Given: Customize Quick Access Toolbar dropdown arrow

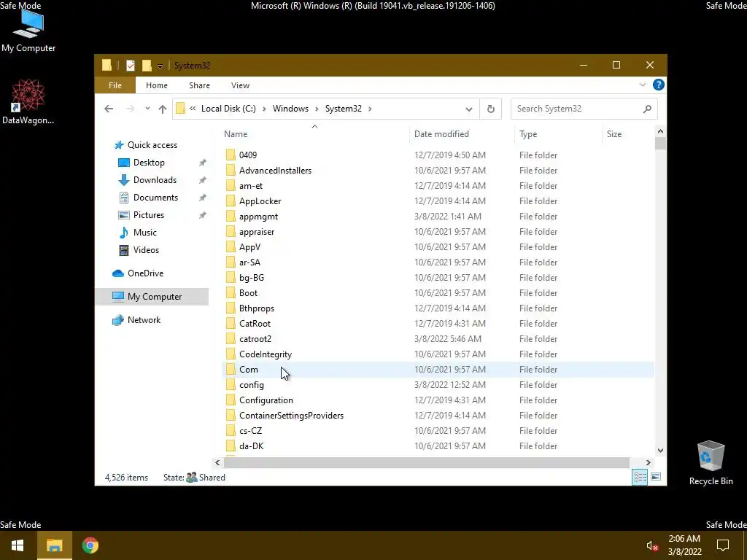Looking at the screenshot, I should [160, 66].
